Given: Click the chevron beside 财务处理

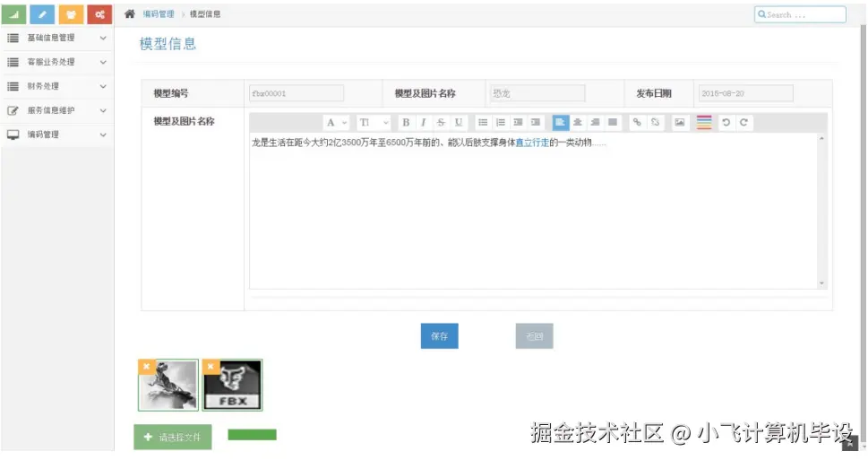Looking at the screenshot, I should (103, 86).
